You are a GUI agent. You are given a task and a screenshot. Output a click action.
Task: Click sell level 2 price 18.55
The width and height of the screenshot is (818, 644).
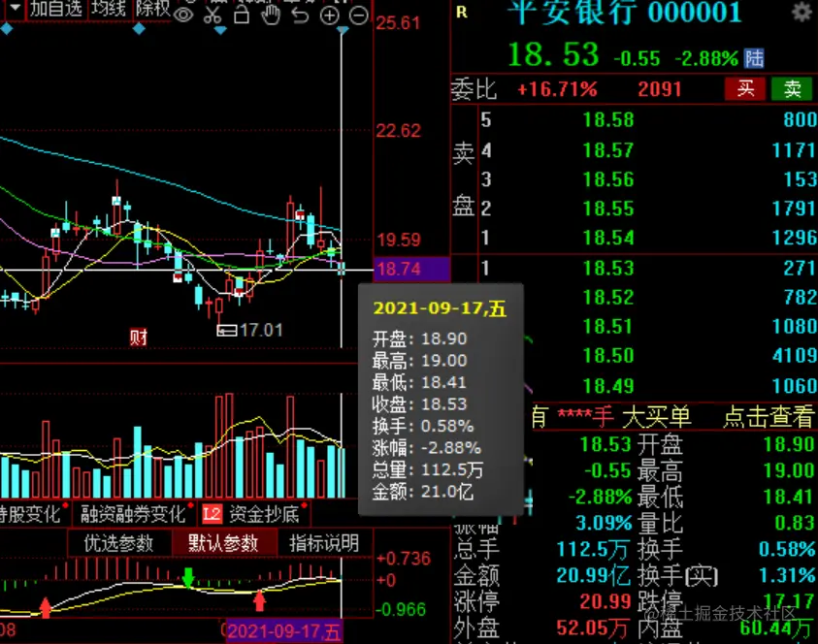coord(607,209)
